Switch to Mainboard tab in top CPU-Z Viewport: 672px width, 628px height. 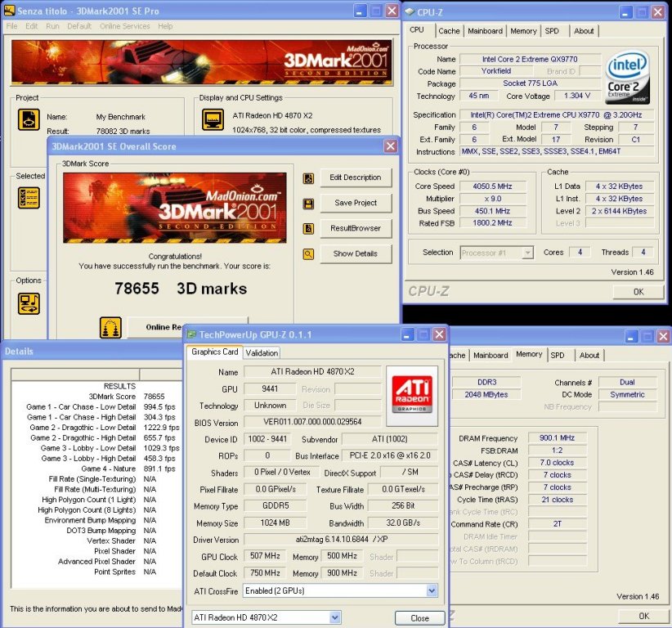tap(485, 31)
